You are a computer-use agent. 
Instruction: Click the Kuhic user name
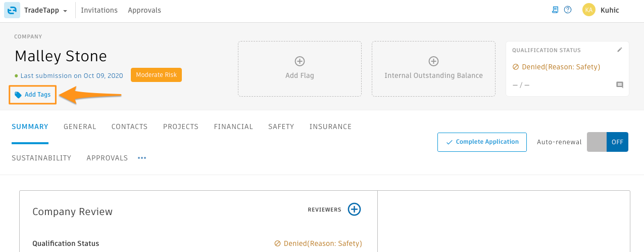610,10
